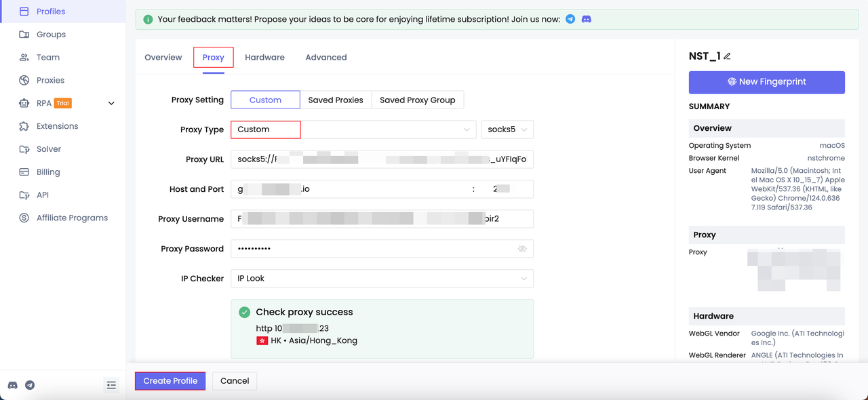Image resolution: width=868 pixels, height=400 pixels.
Task: Switch to the Hardware tab
Action: 264,58
